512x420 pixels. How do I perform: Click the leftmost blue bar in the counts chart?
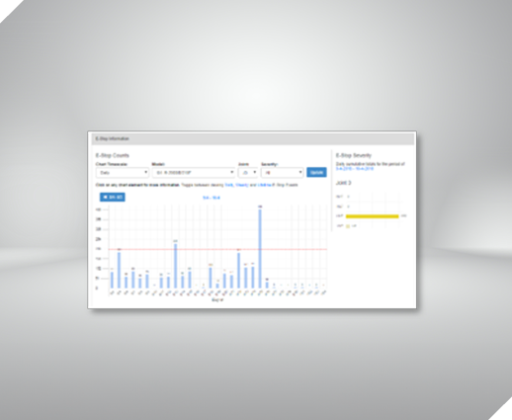pos(112,280)
